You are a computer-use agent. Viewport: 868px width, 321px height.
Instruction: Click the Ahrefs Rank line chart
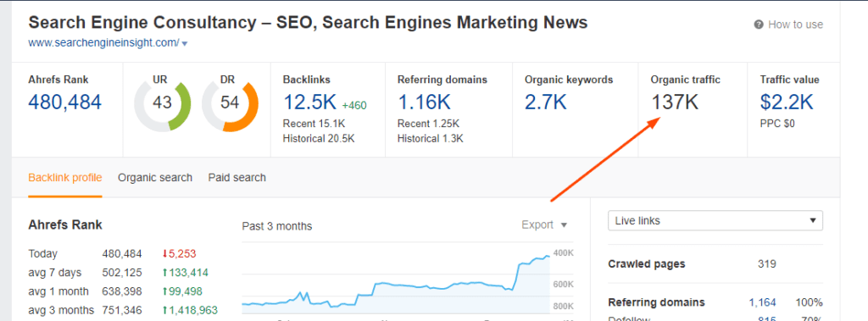click(x=396, y=280)
